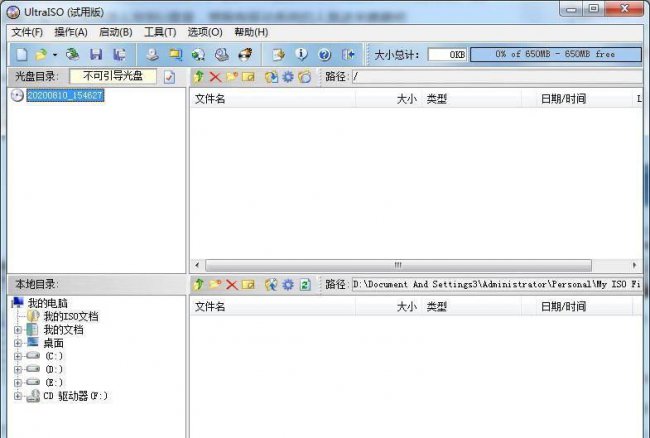
Task: Go up a level in the disc pane
Action: pos(199,77)
